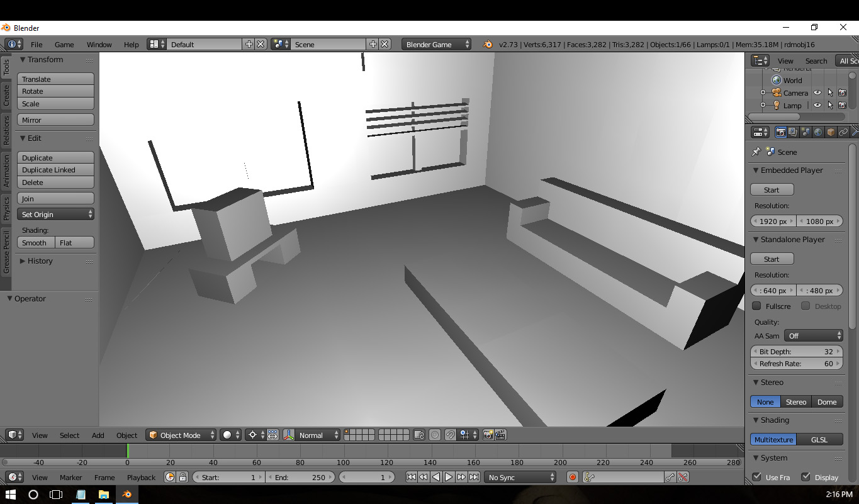859x504 pixels.
Task: Open the File menu
Action: (x=36, y=44)
